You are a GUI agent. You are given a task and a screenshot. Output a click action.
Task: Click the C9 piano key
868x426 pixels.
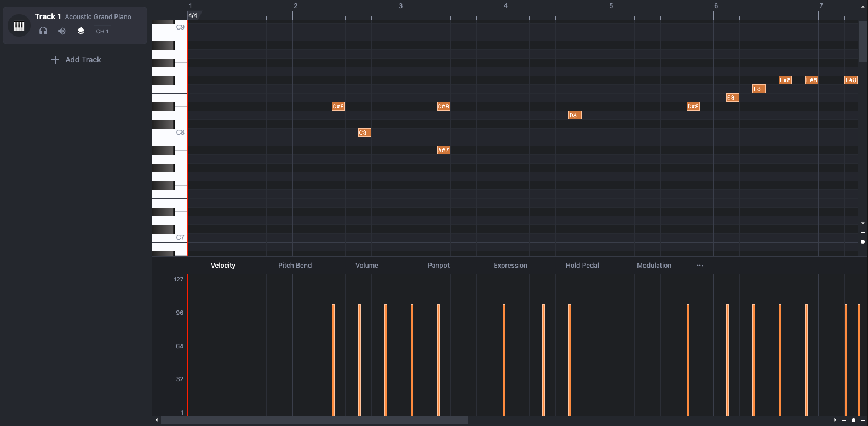[x=170, y=27]
